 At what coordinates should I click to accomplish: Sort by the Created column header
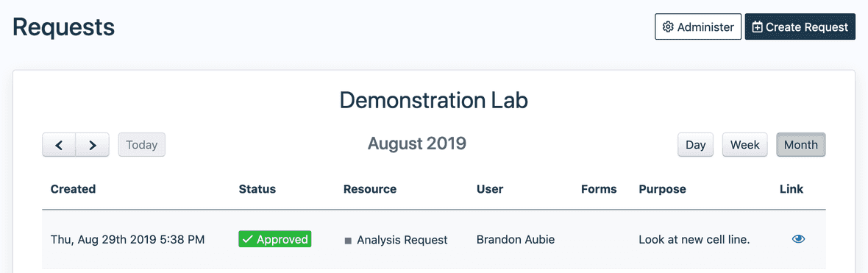point(73,189)
